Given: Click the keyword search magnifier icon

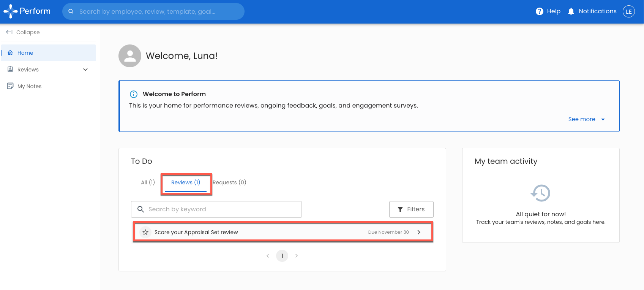Looking at the screenshot, I should click(140, 209).
